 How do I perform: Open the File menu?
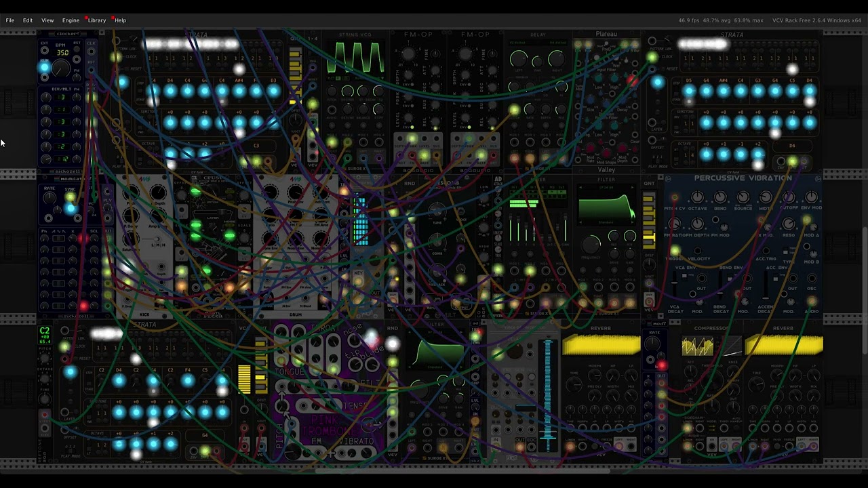pos(10,20)
